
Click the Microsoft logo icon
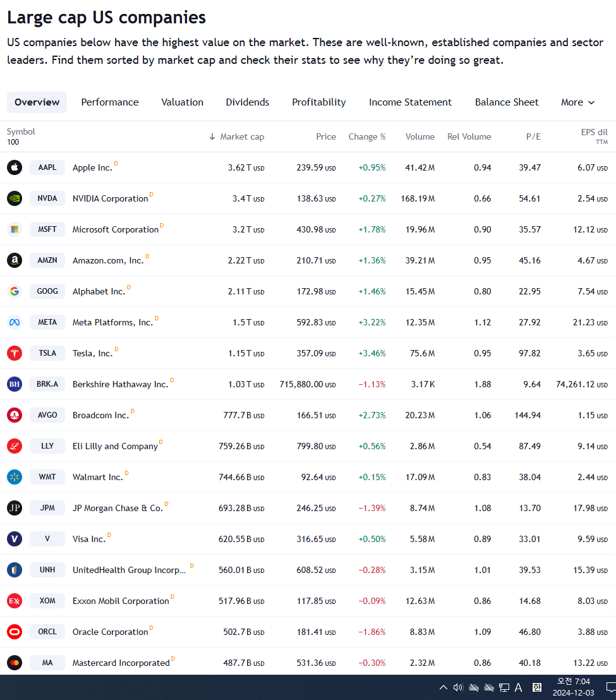point(15,229)
